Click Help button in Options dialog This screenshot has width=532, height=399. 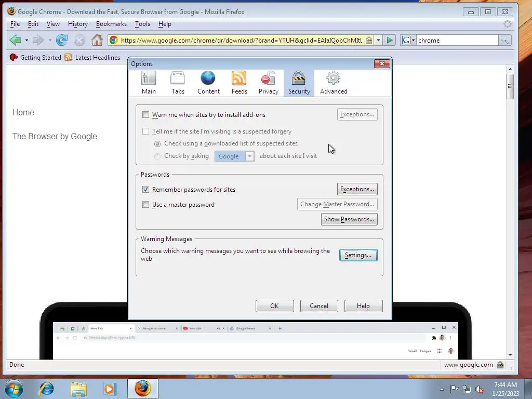[x=363, y=305]
